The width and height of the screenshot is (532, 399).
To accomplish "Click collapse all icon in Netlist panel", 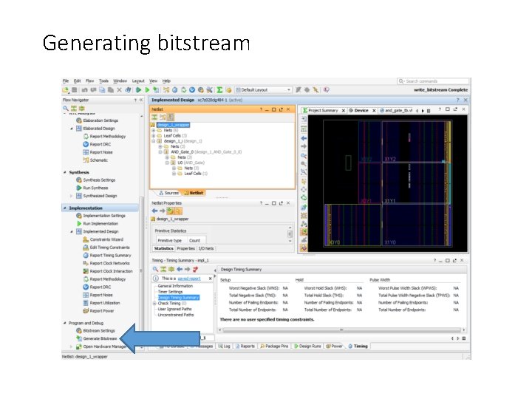I will tap(154, 117).
